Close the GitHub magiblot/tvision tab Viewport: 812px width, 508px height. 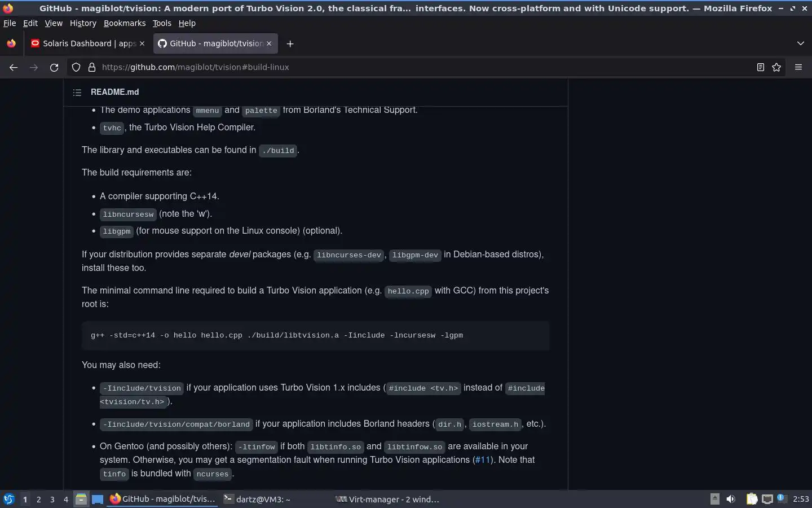coord(269,43)
